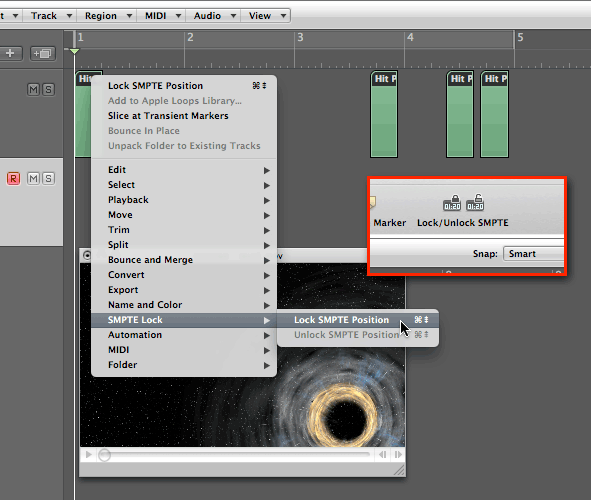This screenshot has width=591, height=500.
Task: Click bar 3 in the ruler
Action: (x=300, y=38)
